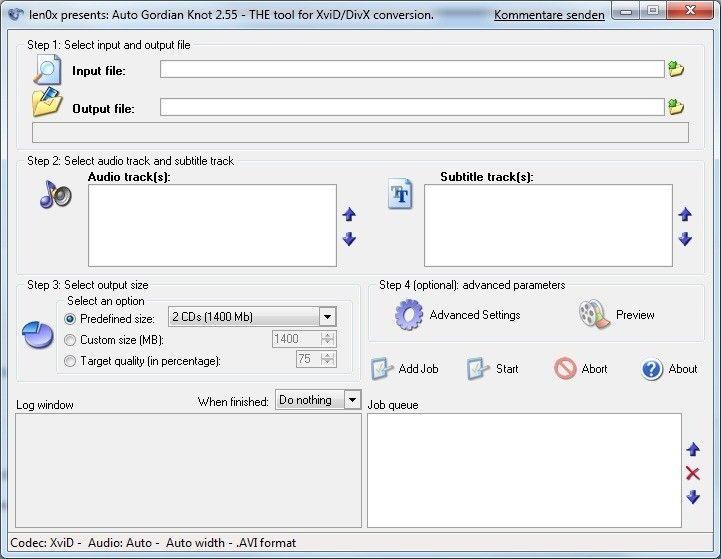This screenshot has height=559, width=721.
Task: Move audio track down with blue arrow
Action: click(349, 239)
